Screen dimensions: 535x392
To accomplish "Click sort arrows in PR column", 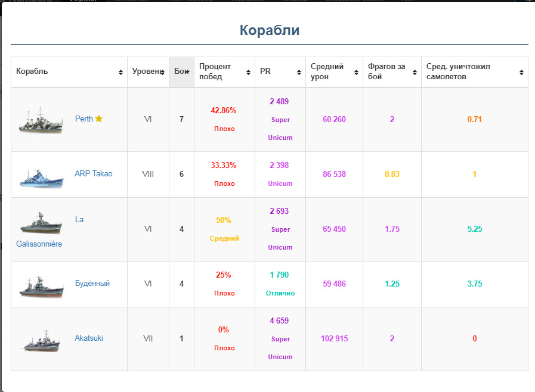I will (x=299, y=72).
